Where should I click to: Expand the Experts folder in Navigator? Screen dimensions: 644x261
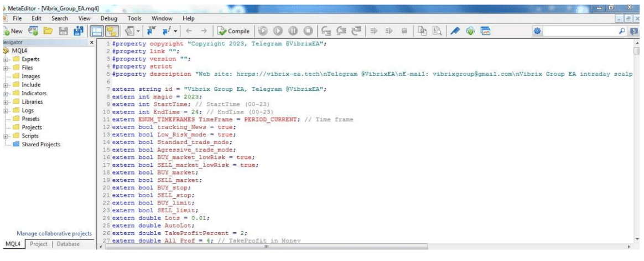[x=6, y=59]
